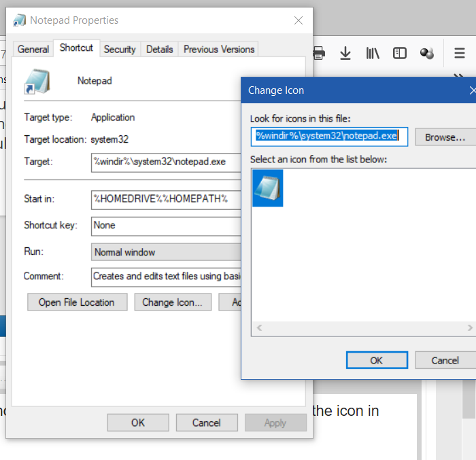476x460 pixels.
Task: Click the Look for icons file path field
Action: 329,137
